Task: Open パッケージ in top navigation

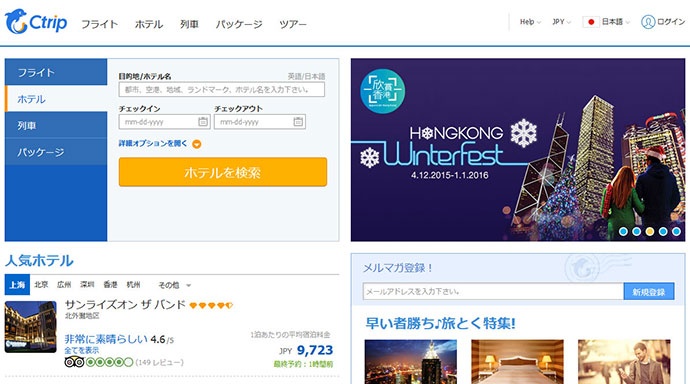Action: point(239,24)
